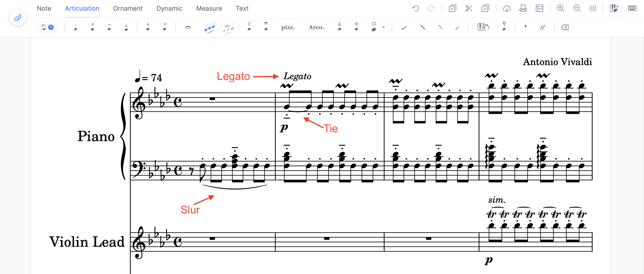Screen dimensions: 644x274
Task: Apply a staccato articulation
Action: pyautogui.click(x=76, y=28)
